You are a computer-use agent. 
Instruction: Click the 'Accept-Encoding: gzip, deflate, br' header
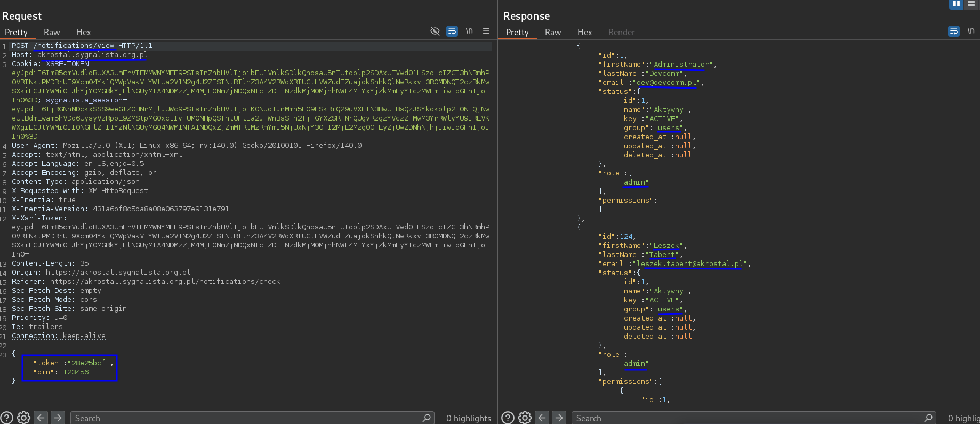point(84,173)
